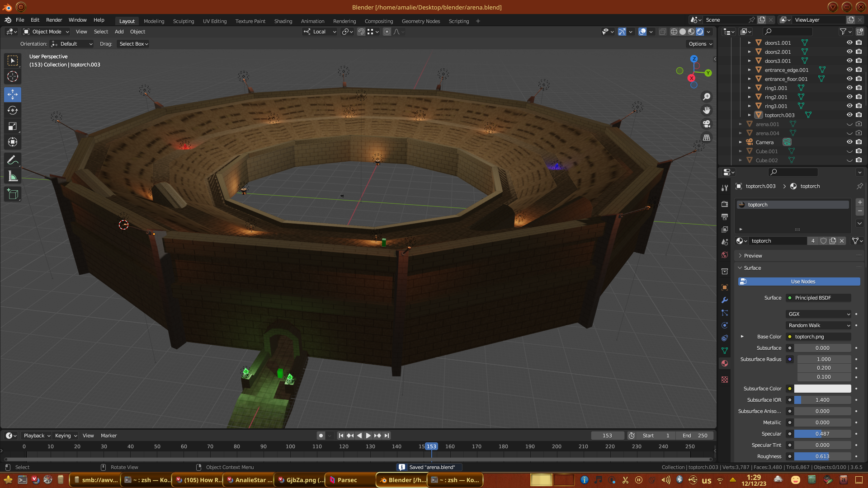The width and height of the screenshot is (868, 488).
Task: Hide doors1.001 in viewport
Action: (849, 42)
